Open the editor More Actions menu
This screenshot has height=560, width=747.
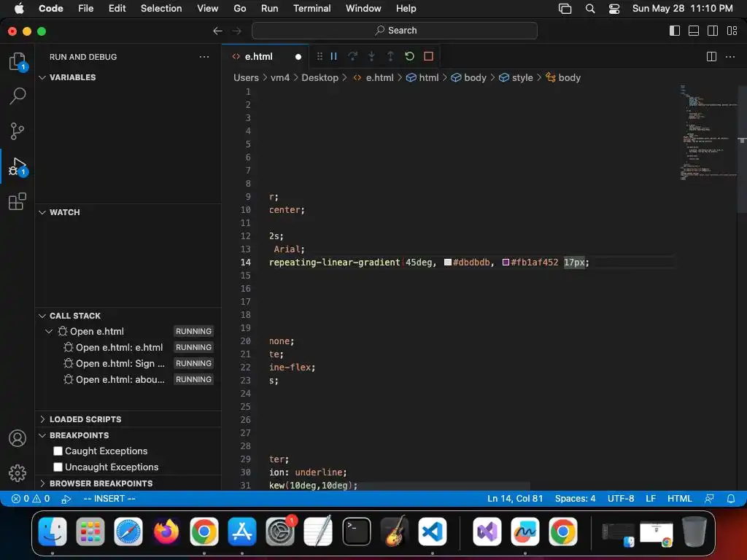click(729, 57)
